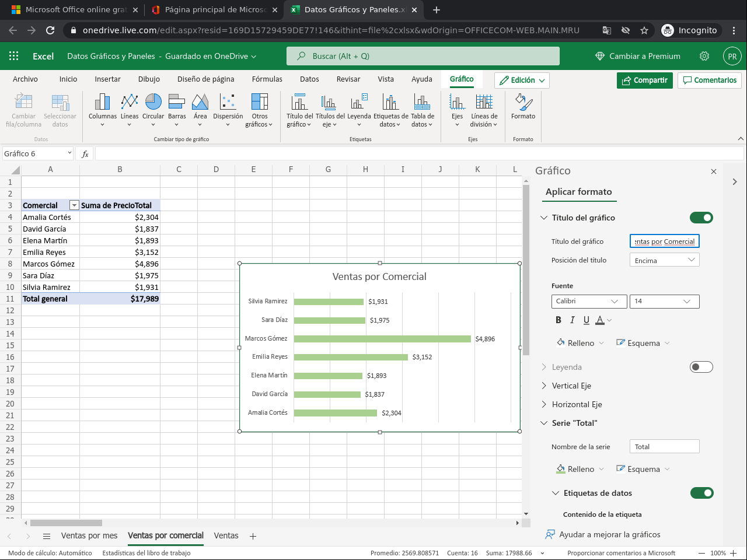Viewport: 747px width, 560px height.
Task: Open the Leyenda ribbon icon
Action: 359,103
